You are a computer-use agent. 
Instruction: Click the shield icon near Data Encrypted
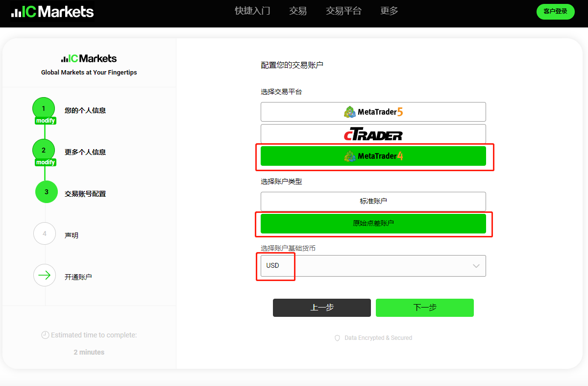point(337,338)
